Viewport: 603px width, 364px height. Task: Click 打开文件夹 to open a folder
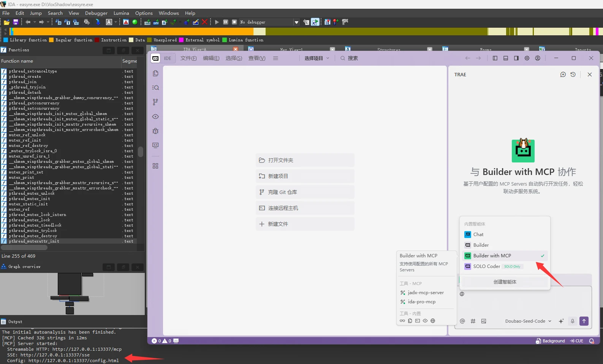(305, 160)
